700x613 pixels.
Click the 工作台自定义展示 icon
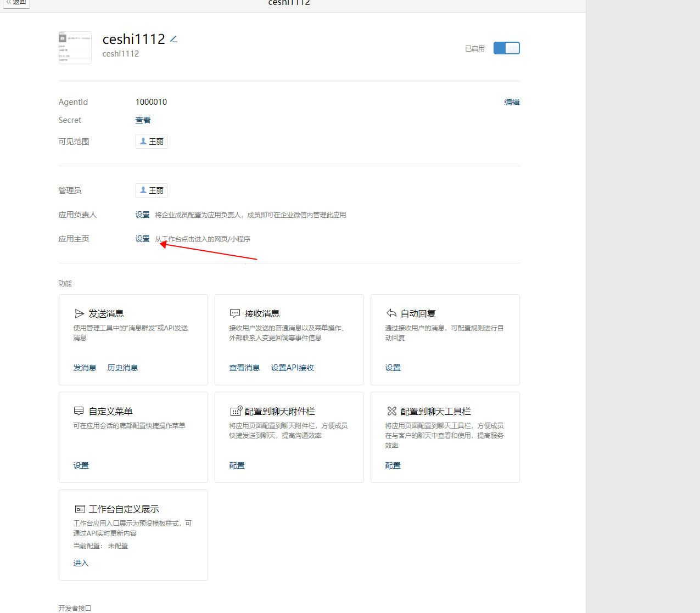(80, 509)
